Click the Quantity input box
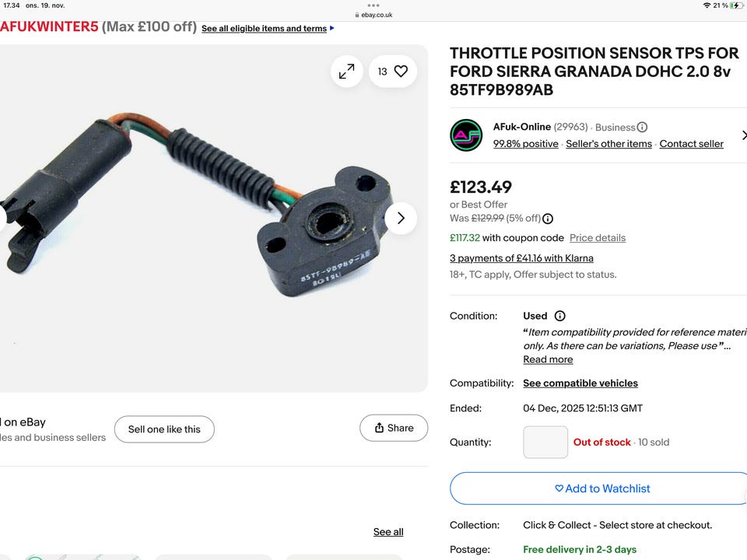 545,442
